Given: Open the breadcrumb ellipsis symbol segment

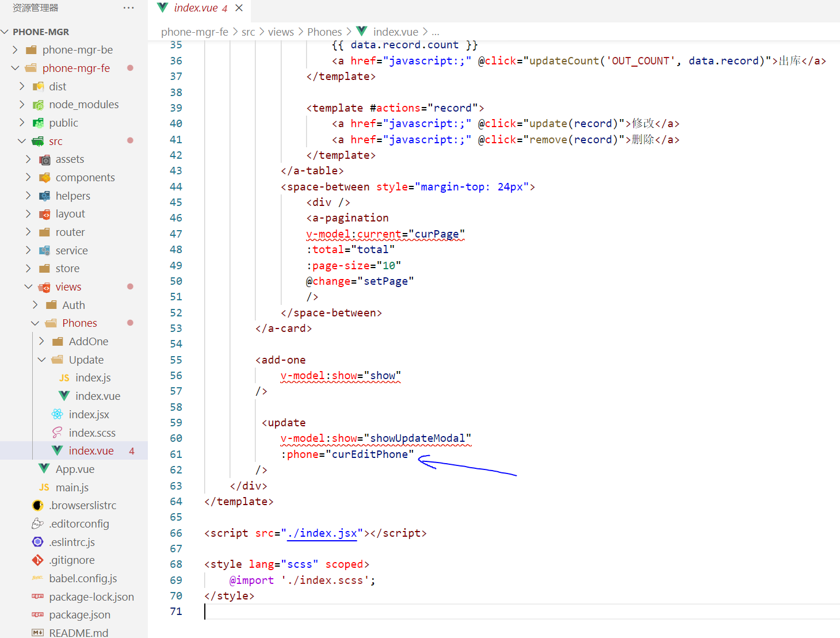Looking at the screenshot, I should coord(436,32).
